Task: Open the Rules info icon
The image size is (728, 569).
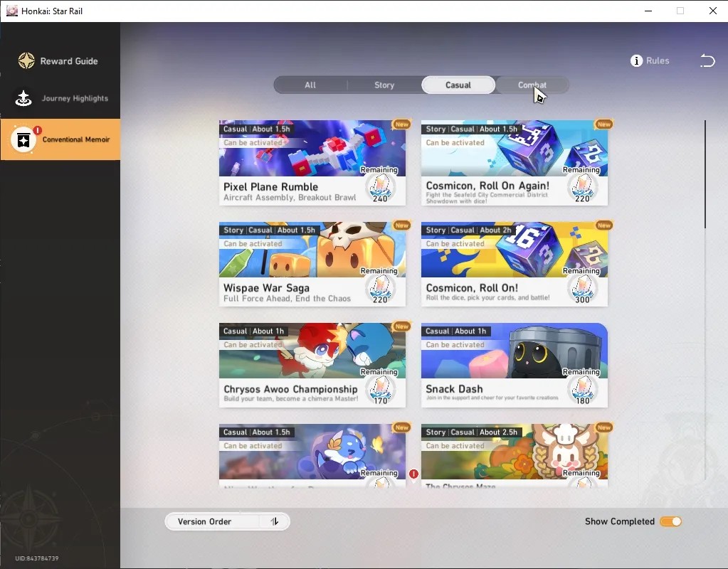Action: point(636,60)
